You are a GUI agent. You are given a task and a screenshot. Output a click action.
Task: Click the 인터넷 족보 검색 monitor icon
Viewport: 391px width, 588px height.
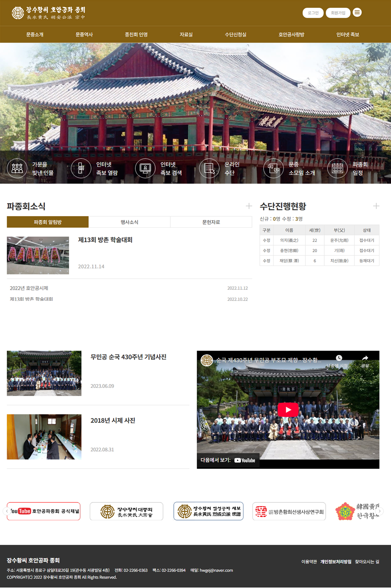coord(145,168)
